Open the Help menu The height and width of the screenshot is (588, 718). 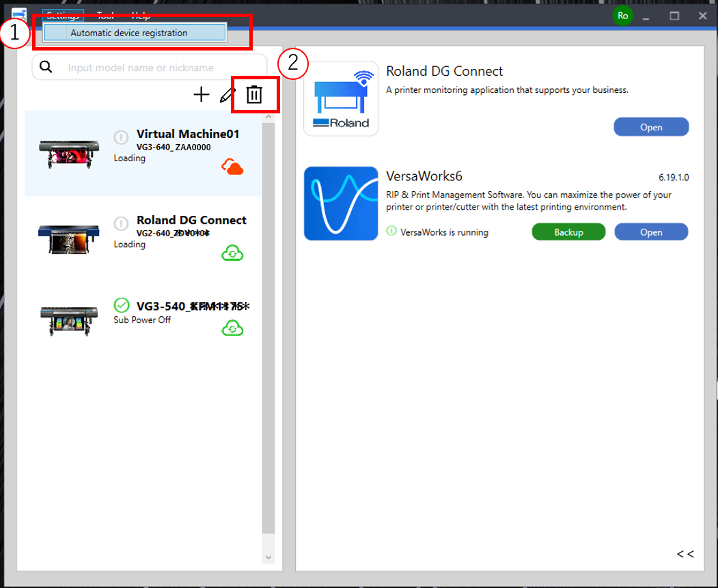(141, 16)
